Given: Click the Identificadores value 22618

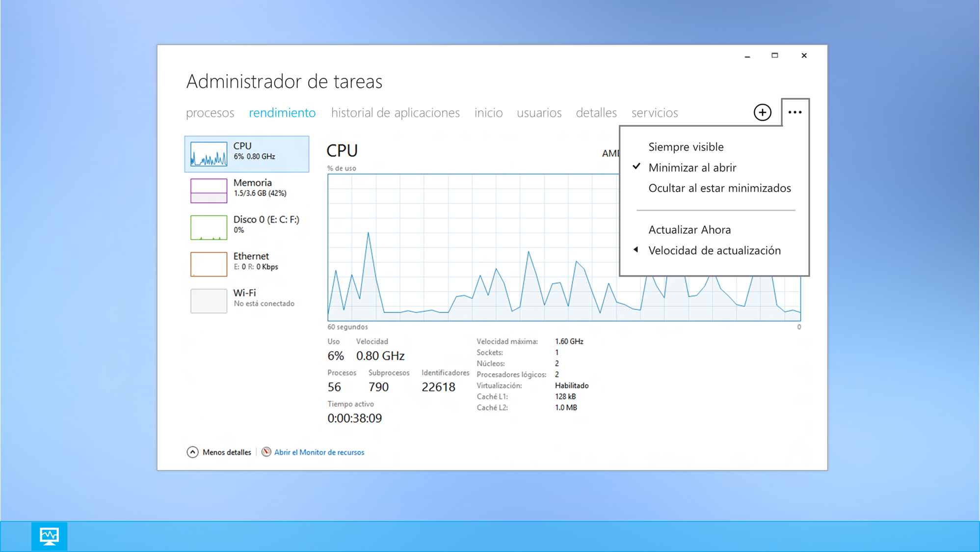Looking at the screenshot, I should click(438, 387).
